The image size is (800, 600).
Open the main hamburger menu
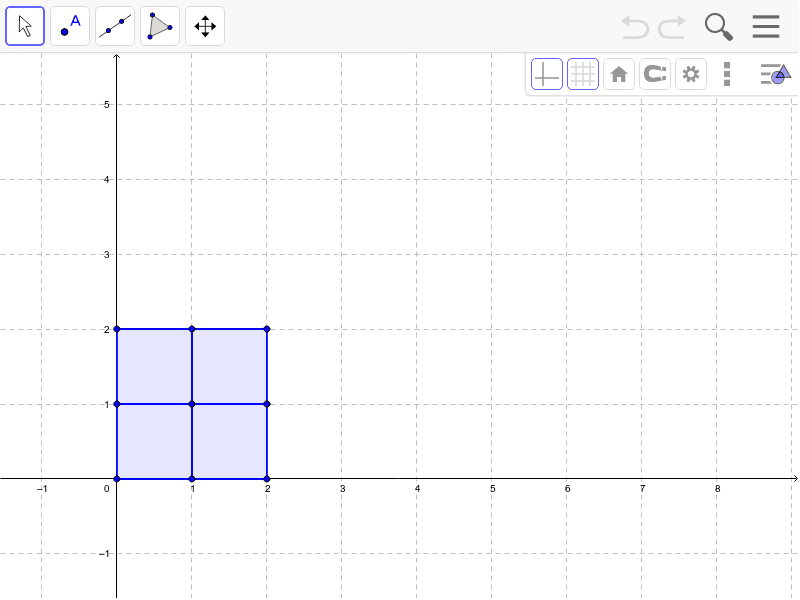tap(766, 27)
